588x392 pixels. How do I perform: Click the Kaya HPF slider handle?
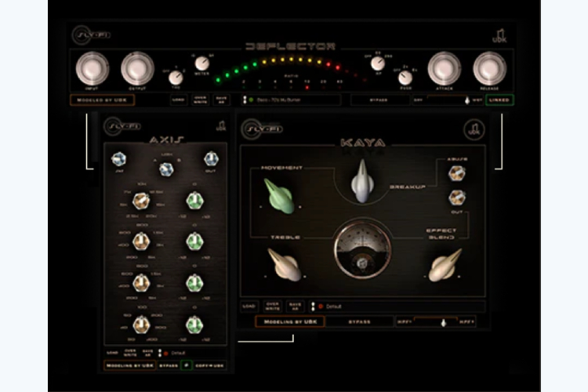tap(444, 322)
